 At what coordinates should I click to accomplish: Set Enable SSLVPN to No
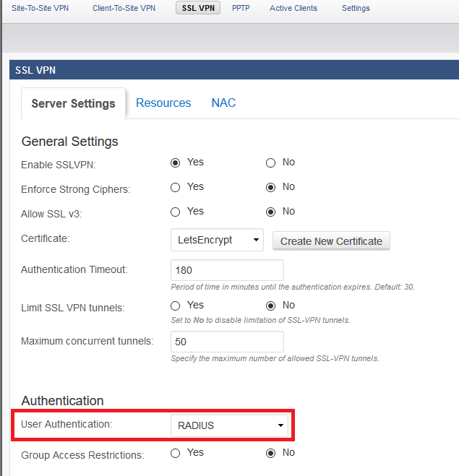tap(271, 163)
